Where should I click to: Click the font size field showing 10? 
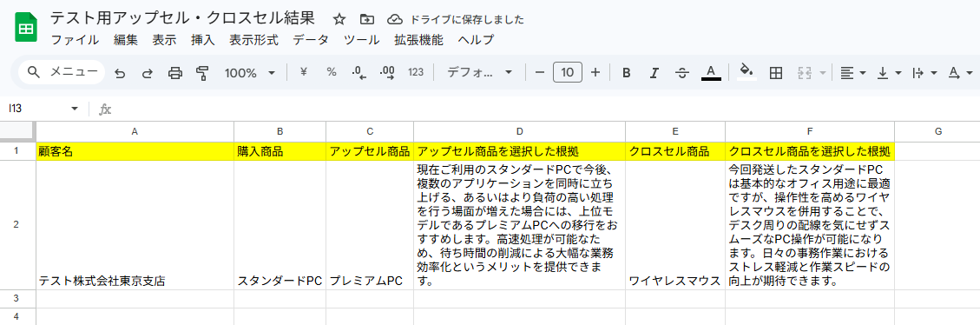tap(568, 73)
